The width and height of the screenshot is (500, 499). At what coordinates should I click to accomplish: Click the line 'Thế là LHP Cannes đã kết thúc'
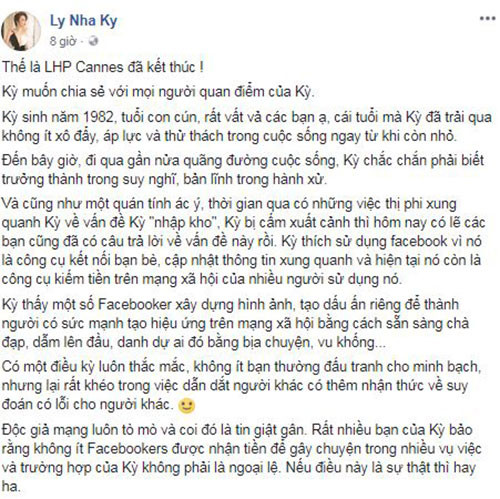tap(103, 67)
